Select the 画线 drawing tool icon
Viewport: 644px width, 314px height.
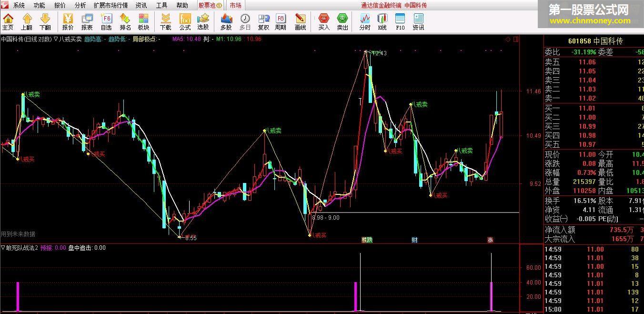click(x=300, y=22)
